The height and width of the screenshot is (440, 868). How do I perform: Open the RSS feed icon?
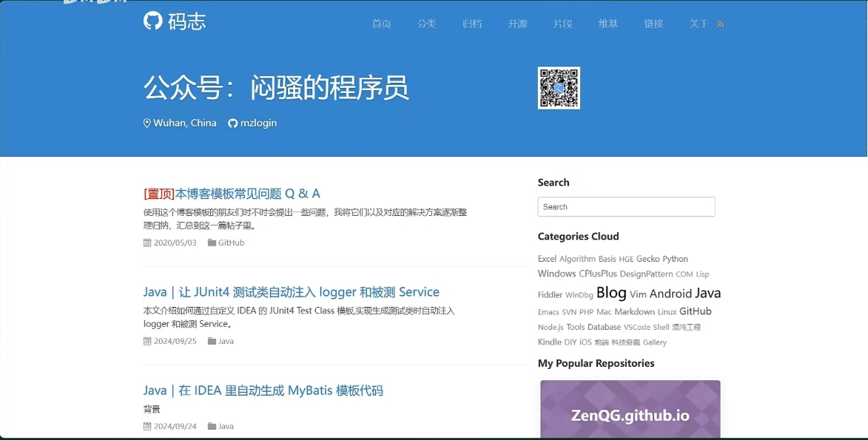point(720,24)
